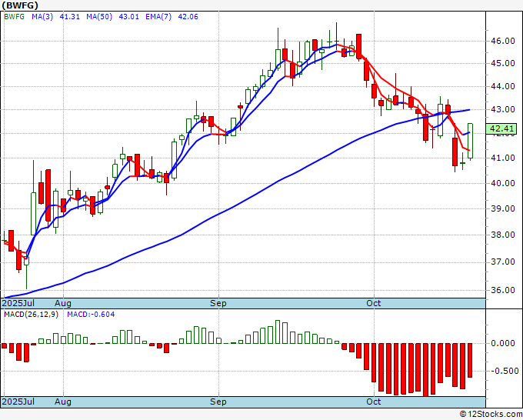Click Aug on the MACD panel axis

click(x=63, y=402)
